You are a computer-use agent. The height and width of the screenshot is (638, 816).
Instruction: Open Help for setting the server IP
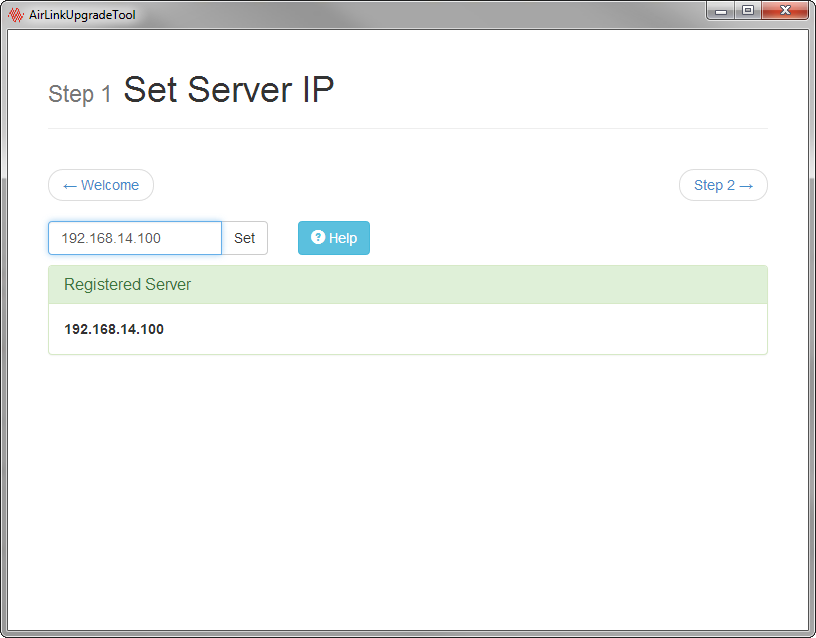334,238
